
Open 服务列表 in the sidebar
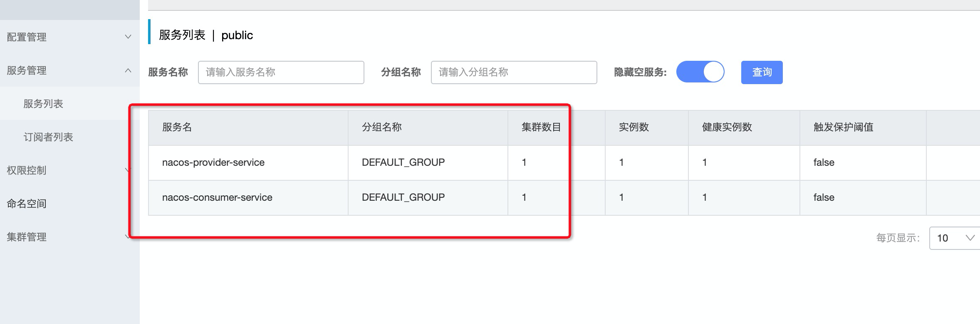point(43,104)
